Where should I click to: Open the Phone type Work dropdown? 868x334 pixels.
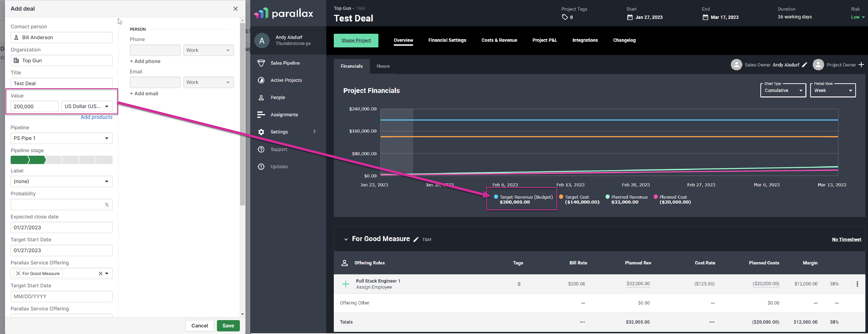[x=208, y=50]
